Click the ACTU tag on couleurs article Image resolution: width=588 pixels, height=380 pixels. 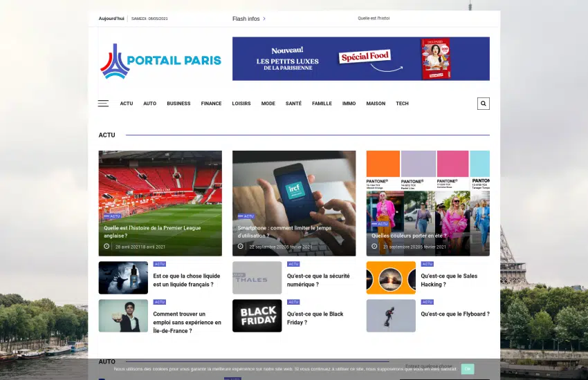[x=380, y=224]
